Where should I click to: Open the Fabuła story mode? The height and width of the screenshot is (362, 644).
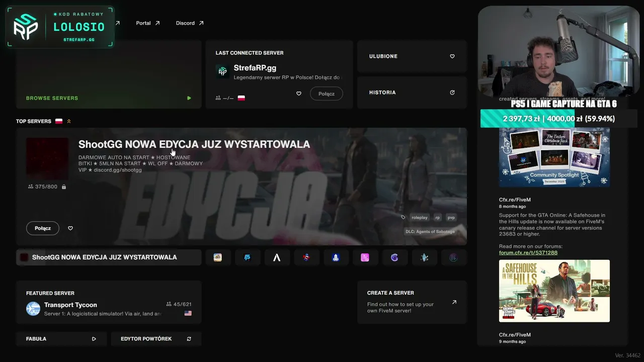61,339
